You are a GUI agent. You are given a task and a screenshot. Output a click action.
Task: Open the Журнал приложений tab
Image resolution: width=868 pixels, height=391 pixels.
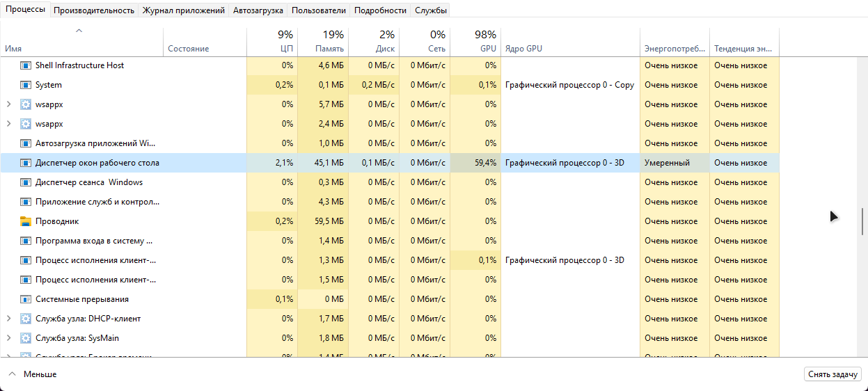184,10
